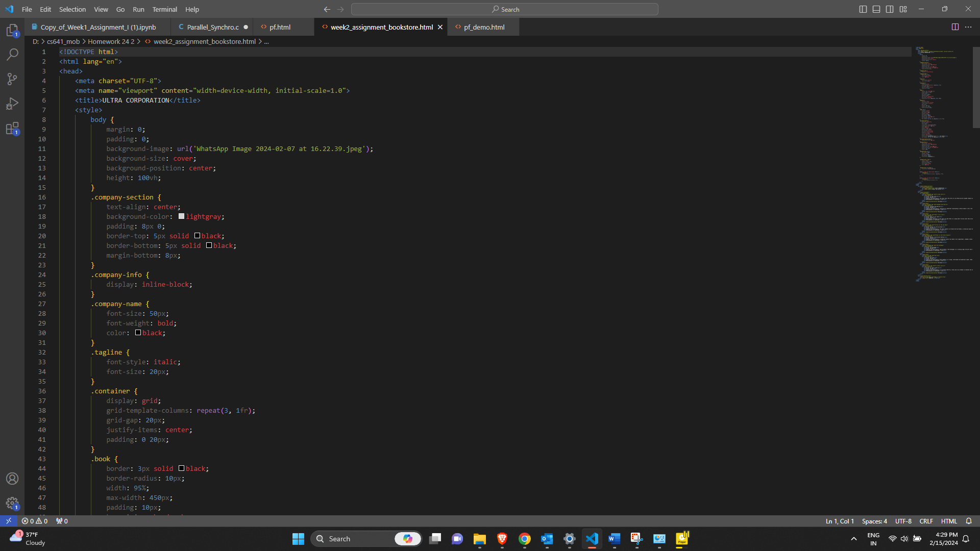Toggle the secondary side bar layout button
The width and height of the screenshot is (980, 551).
coord(890,9)
